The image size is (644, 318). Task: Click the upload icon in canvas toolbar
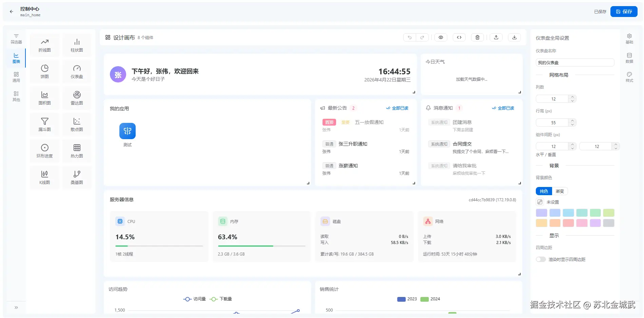click(x=496, y=37)
